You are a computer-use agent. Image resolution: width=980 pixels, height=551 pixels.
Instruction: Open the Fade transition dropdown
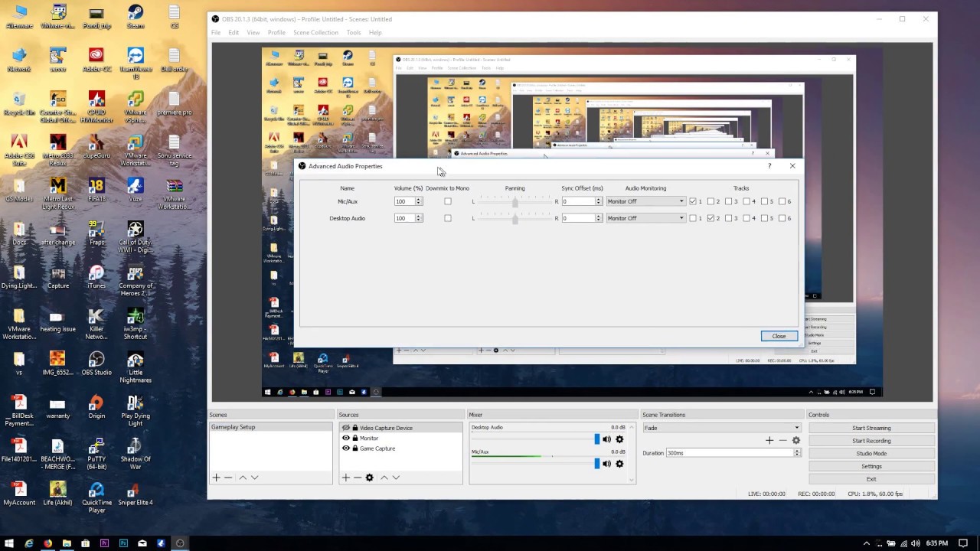pos(722,428)
